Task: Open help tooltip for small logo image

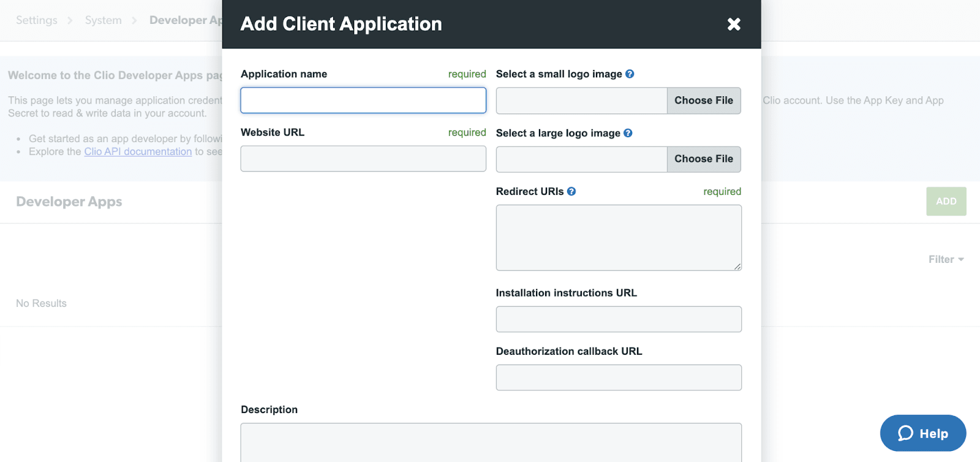Action: [630, 74]
